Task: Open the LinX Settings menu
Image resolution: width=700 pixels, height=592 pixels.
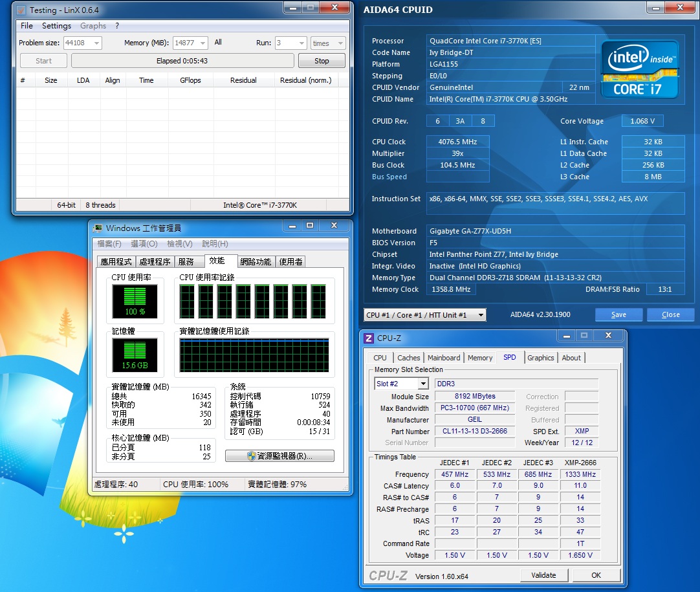Action: tap(57, 26)
